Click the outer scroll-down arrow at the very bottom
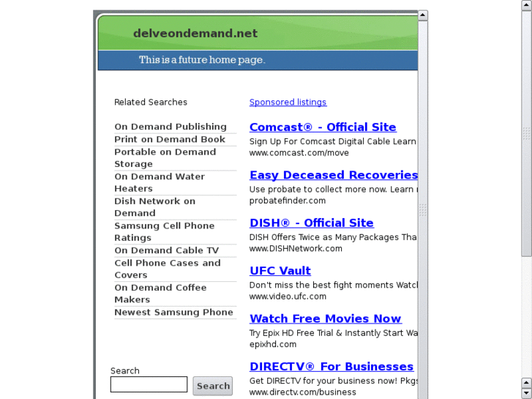This screenshot has height=399, width=532. 527,394
